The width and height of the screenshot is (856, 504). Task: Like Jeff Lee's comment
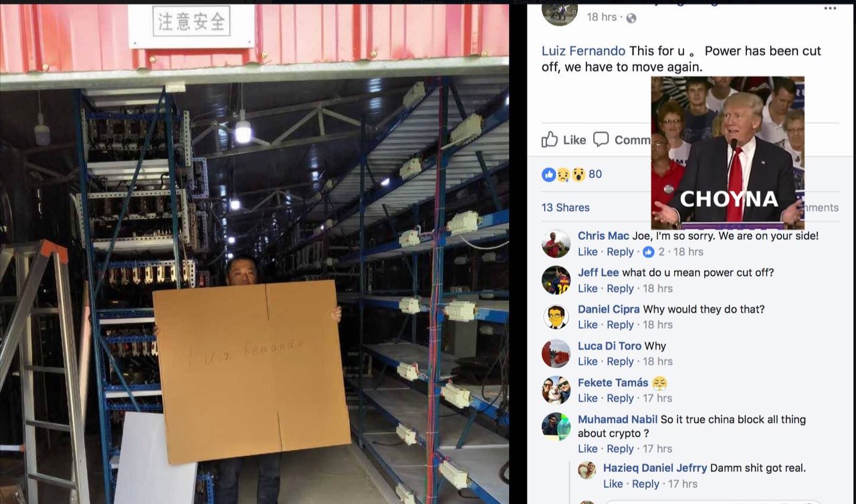pyautogui.click(x=588, y=288)
